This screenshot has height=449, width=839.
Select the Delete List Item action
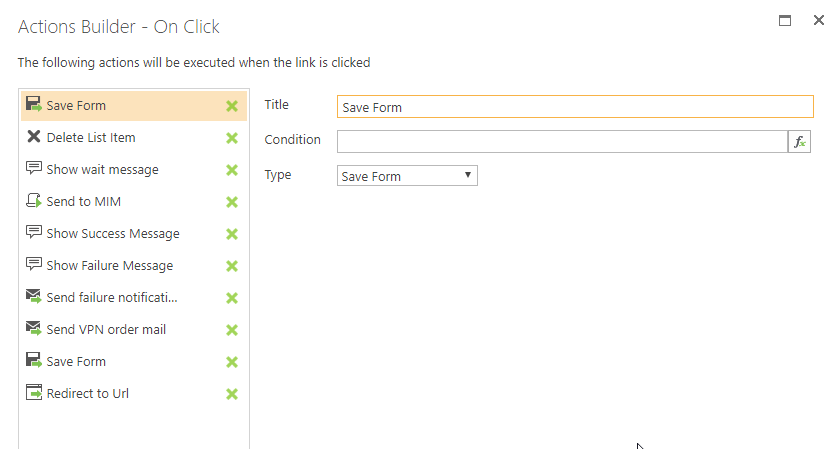click(x=90, y=138)
